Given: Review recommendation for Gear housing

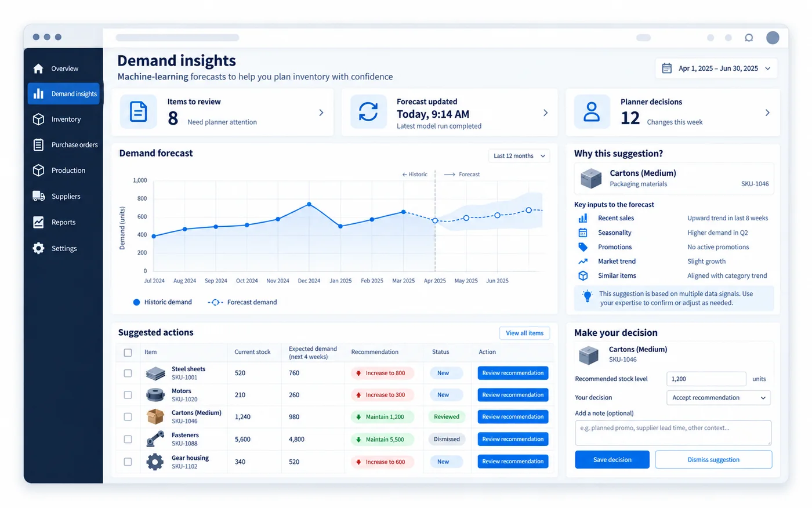Looking at the screenshot, I should pyautogui.click(x=513, y=462).
